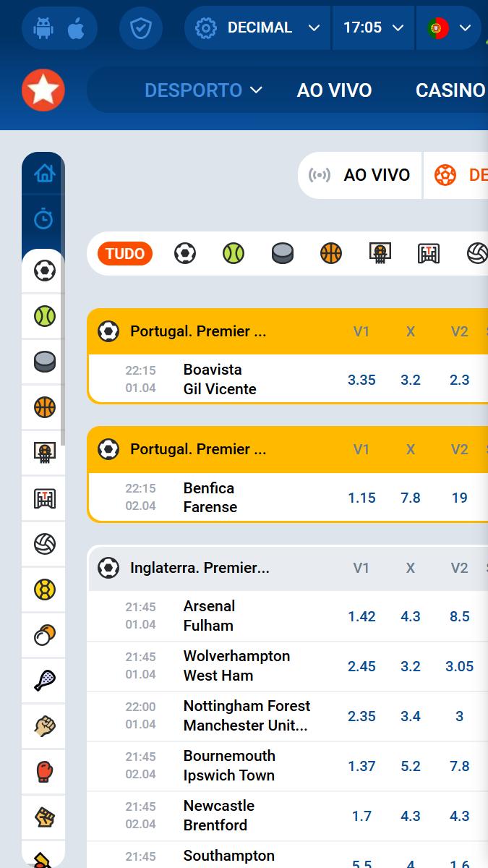The image size is (488, 868).
Task: Expand the Portugal flag language dropdown
Action: [448, 28]
